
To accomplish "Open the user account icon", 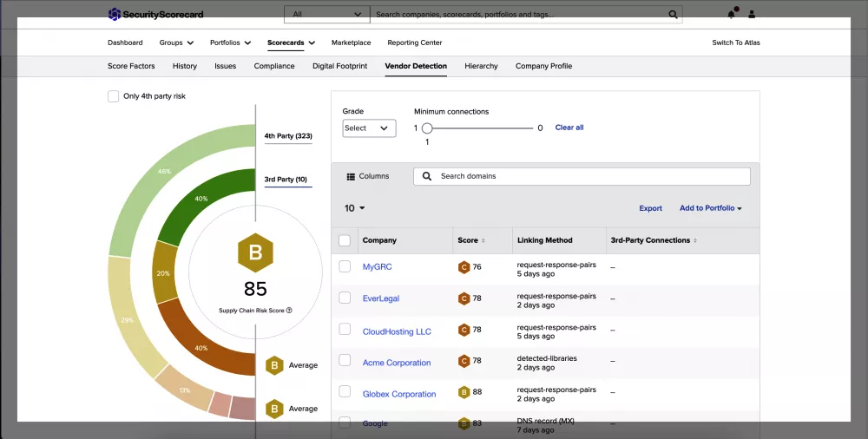I will point(751,15).
